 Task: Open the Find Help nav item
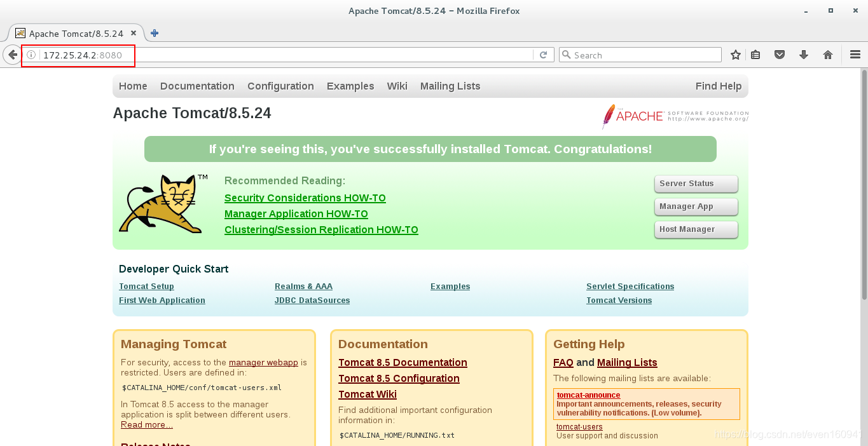point(719,86)
